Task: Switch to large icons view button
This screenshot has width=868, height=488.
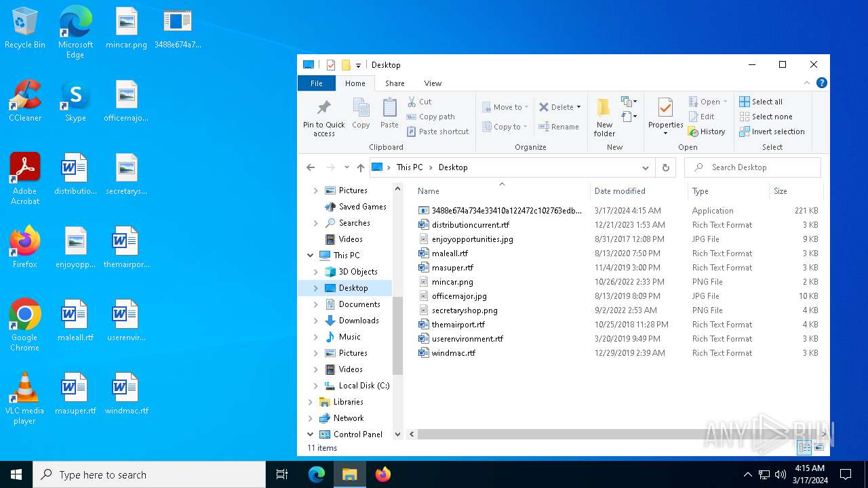Action: [819, 447]
